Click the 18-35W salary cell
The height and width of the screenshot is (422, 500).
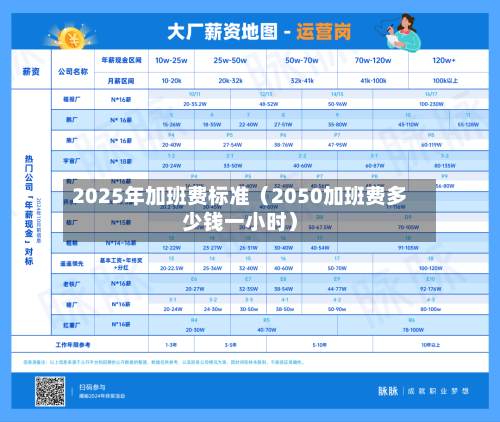point(212,125)
